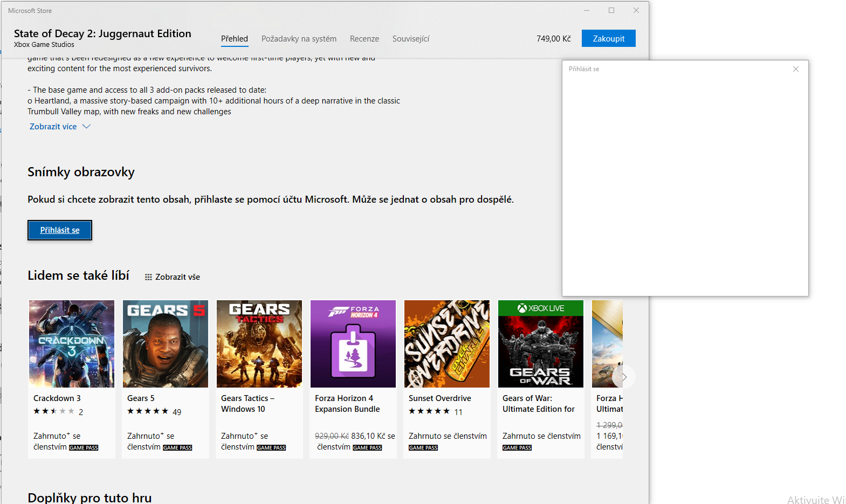Viewport: 846px width, 504px height.
Task: Open the Gears 5 cover thumbnail
Action: [166, 344]
